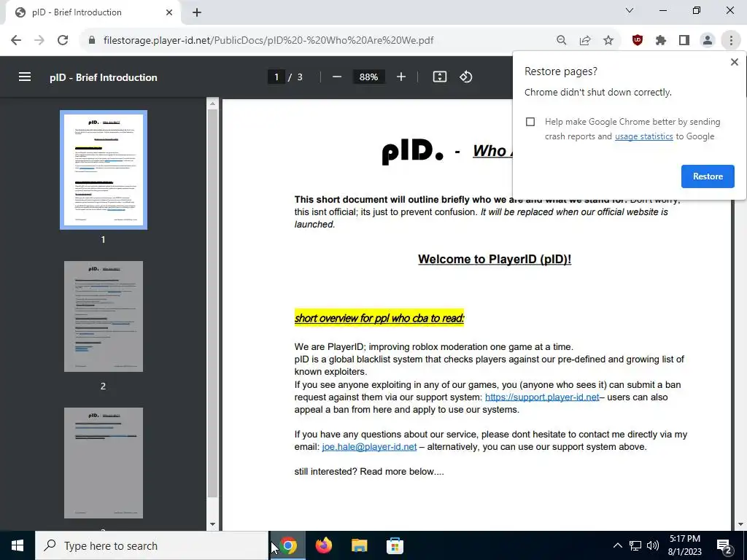Screen dimensions: 747x560
Task: Bookmark this tab with the star icon
Action: click(608, 41)
